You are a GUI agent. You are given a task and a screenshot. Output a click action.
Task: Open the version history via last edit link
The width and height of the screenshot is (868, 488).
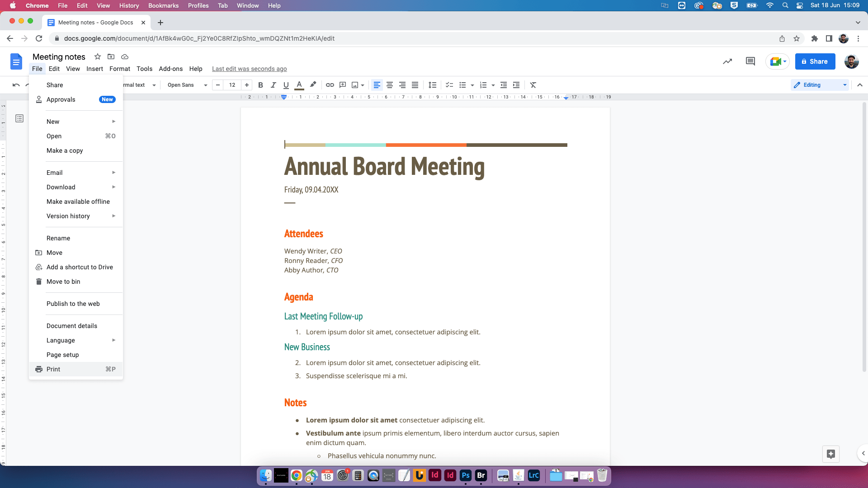[249, 69]
